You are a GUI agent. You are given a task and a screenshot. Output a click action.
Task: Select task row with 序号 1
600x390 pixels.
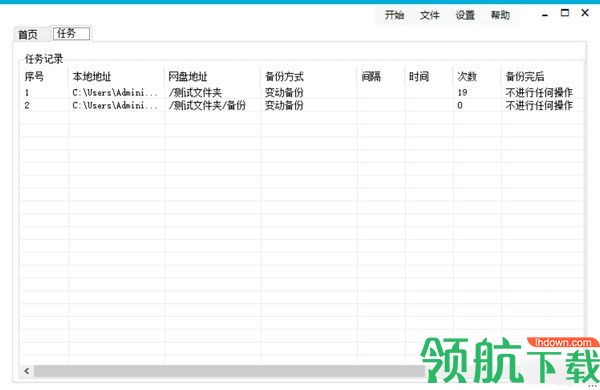[302, 93]
